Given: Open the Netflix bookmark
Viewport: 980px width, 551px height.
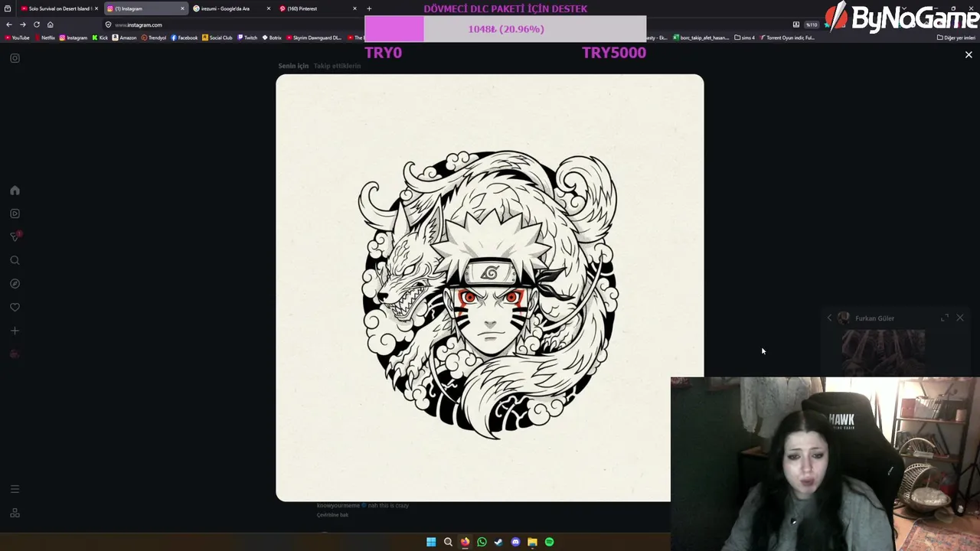Looking at the screenshot, I should (44, 37).
